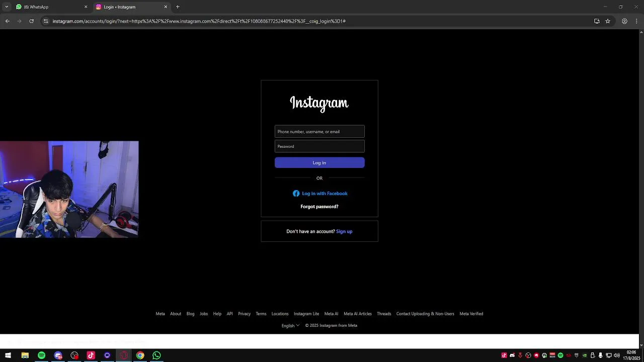Switch to the Login • Instagram tab
The width and height of the screenshot is (644, 362).
131,7
